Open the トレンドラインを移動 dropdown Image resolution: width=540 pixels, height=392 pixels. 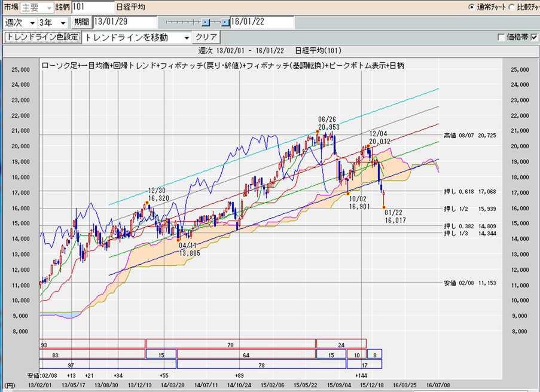tap(136, 38)
